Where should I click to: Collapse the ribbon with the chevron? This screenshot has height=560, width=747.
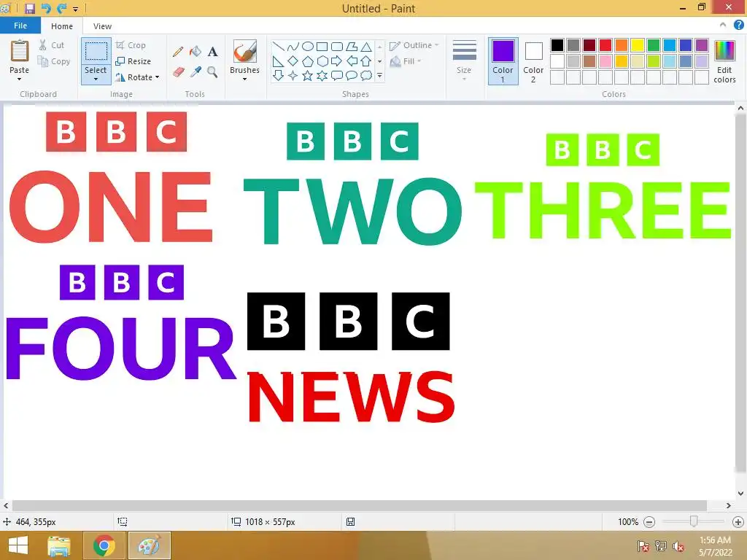723,25
